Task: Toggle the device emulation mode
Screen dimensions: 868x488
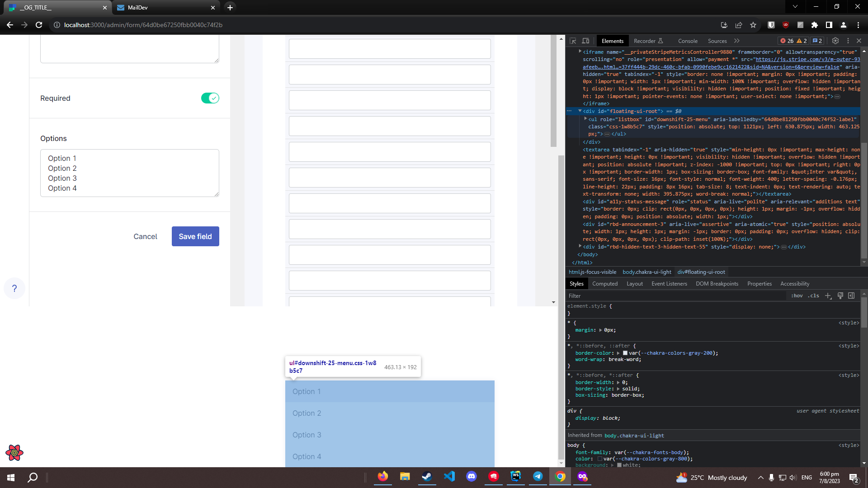Action: (586, 41)
